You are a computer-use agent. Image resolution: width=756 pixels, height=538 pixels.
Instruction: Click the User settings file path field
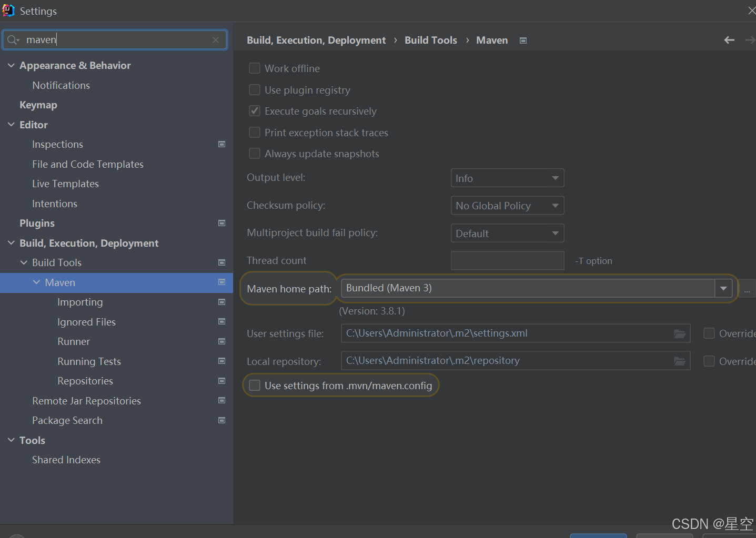click(516, 333)
